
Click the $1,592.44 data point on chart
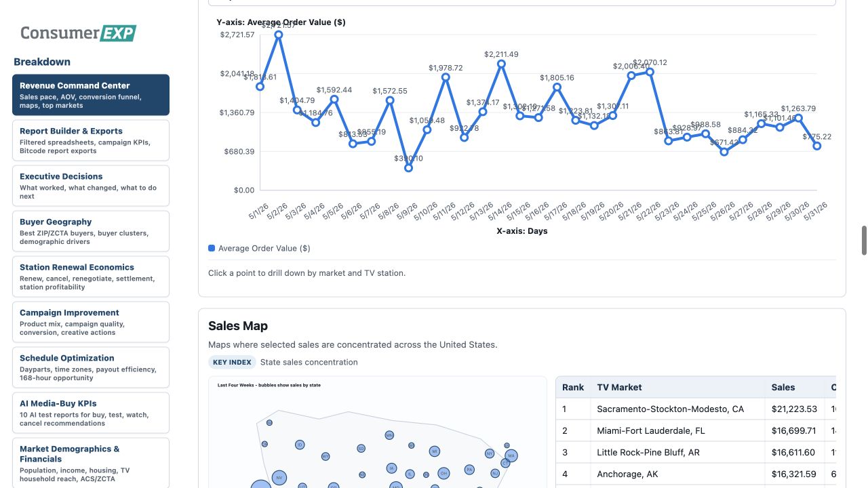[334, 99]
